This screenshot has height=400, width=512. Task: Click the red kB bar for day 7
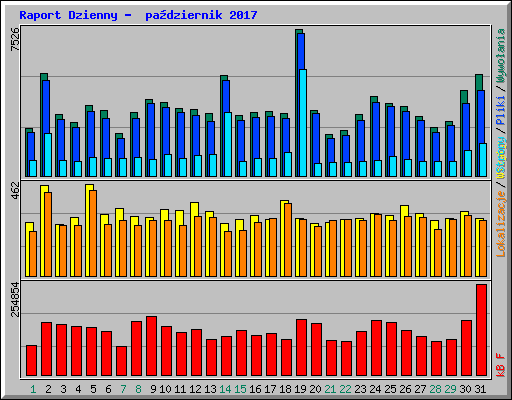121,361
